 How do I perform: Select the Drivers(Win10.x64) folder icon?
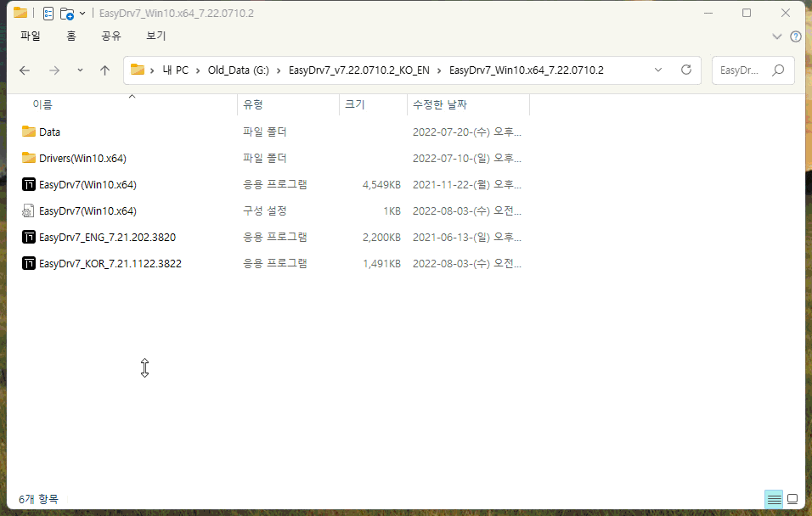click(x=29, y=158)
